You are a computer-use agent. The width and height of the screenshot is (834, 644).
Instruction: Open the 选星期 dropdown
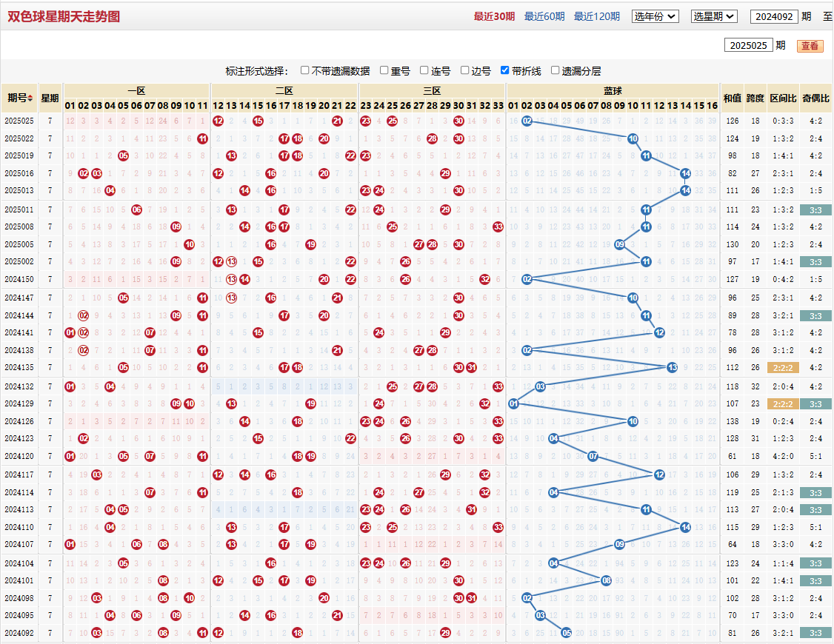714,16
